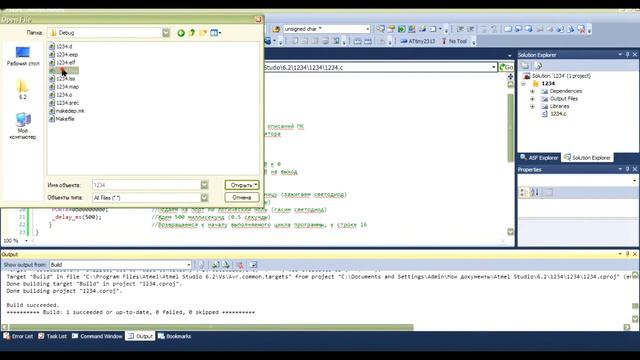Viewport: 640px width, 360px height.
Task: Click the Categorized icon in Properties panel
Action: (523, 192)
